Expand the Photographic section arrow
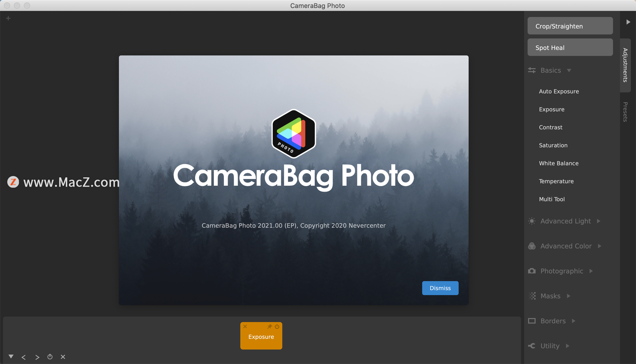The height and width of the screenshot is (364, 636). [x=591, y=271]
